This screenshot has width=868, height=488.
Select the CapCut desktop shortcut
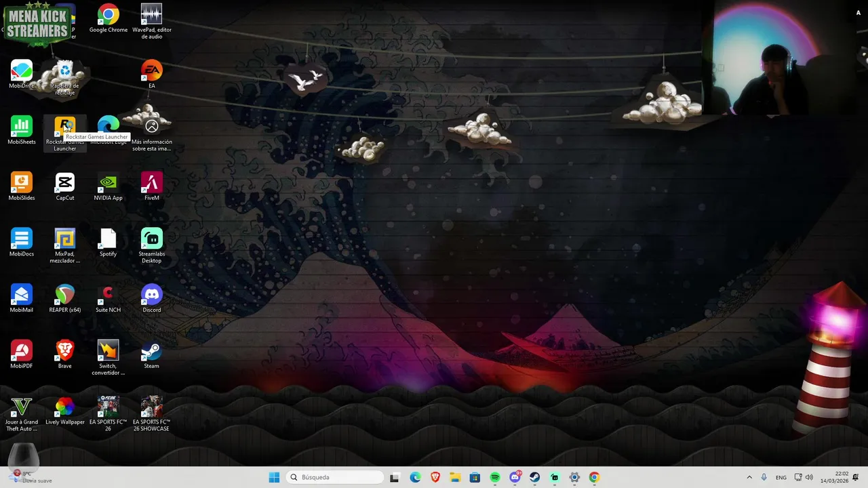65,186
